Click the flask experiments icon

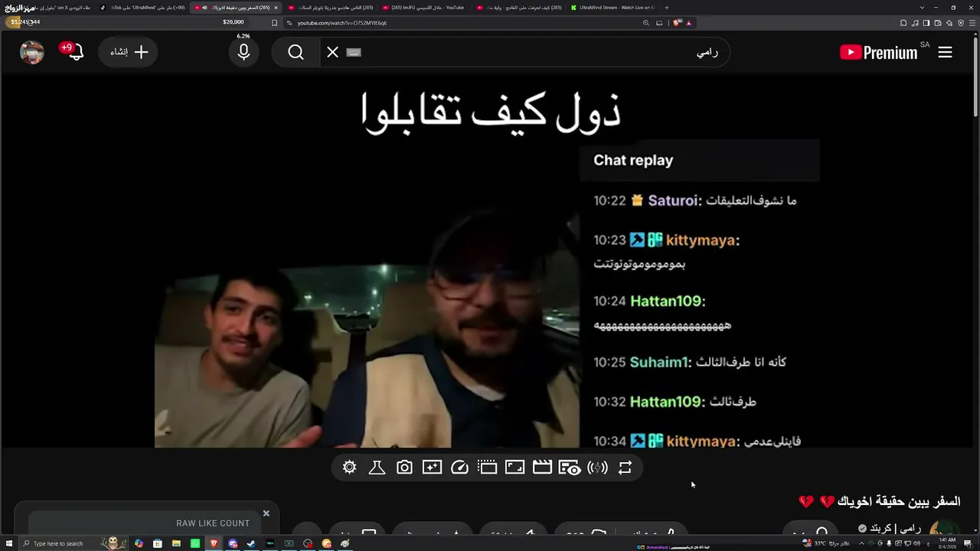coord(377,468)
